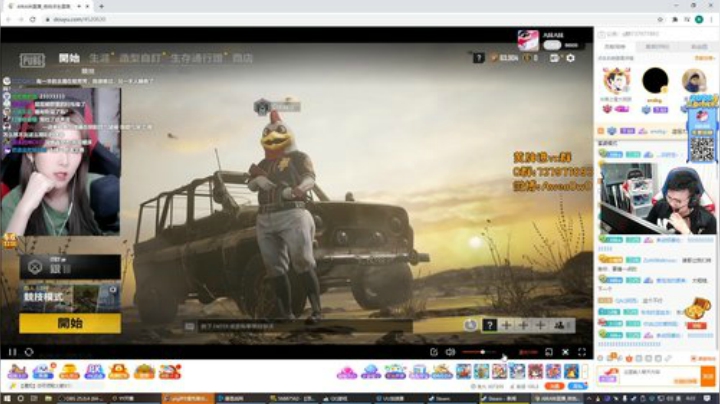The height and width of the screenshot is (404, 720).
Task: Enter fullscreen mode in the video player
Action: [582, 352]
